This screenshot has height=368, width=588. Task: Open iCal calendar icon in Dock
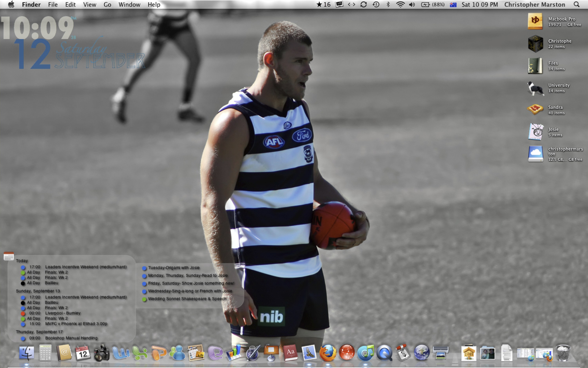83,353
